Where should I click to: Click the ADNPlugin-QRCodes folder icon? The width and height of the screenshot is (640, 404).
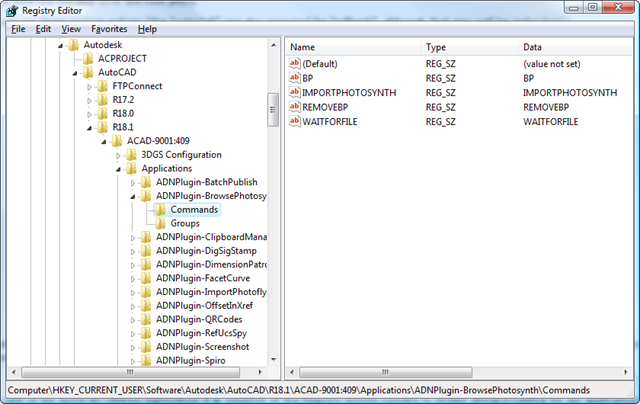click(145, 319)
